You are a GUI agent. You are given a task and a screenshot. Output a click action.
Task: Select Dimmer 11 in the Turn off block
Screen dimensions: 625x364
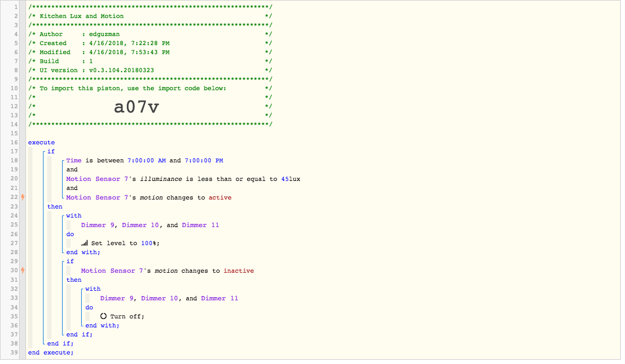[219, 298]
